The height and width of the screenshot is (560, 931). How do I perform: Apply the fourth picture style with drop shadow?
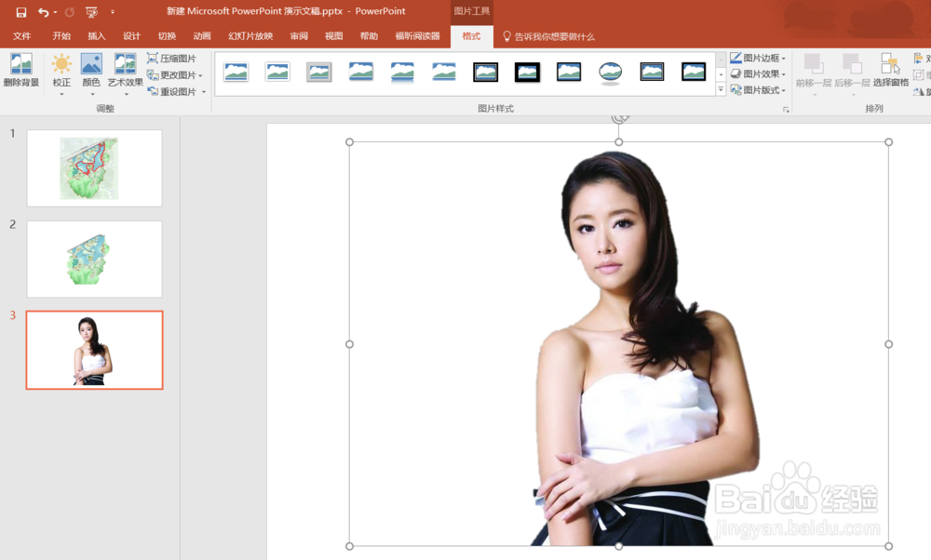coord(361,73)
